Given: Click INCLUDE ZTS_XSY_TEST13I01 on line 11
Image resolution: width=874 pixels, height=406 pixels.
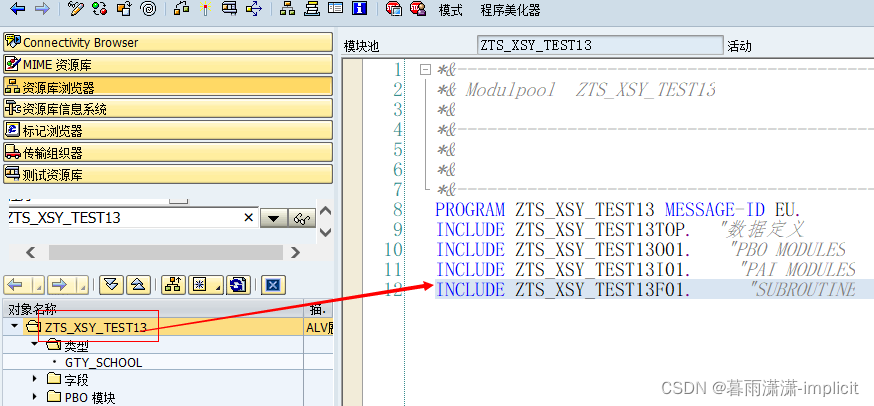Looking at the screenshot, I should pyautogui.click(x=564, y=270).
